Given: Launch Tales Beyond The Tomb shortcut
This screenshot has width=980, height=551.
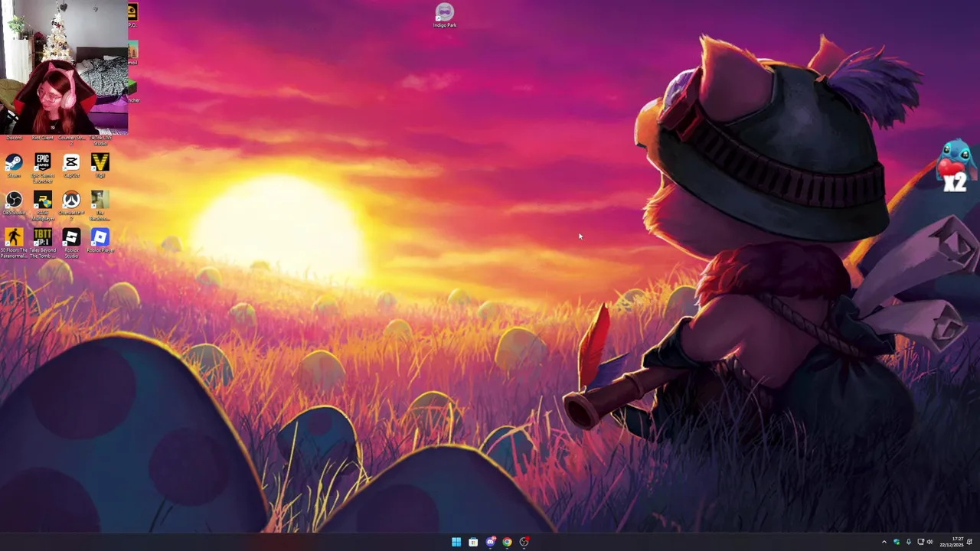Looking at the screenshot, I should (43, 243).
